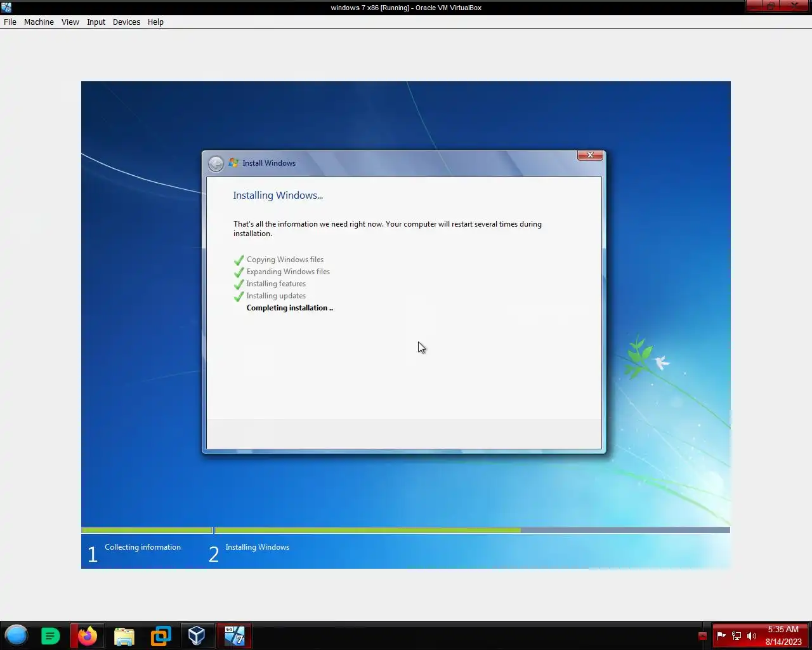Screen dimensions: 812x650
Task: Click the checkmark beside Installing features
Action: pyautogui.click(x=239, y=284)
